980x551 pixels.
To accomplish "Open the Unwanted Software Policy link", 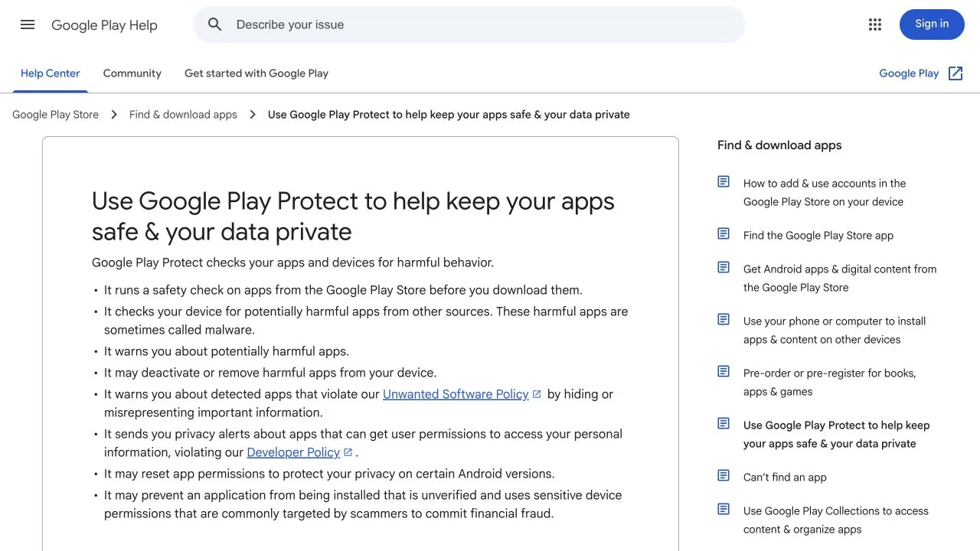I will [x=456, y=394].
